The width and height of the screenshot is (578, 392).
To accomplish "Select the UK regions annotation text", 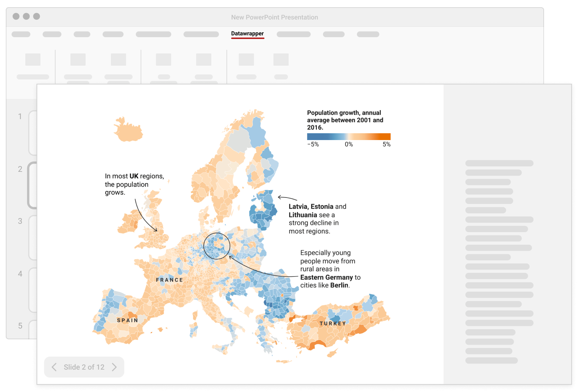I will (x=134, y=184).
